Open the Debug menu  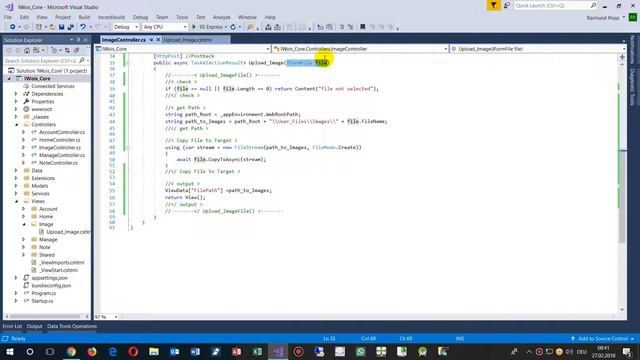click(x=140, y=17)
